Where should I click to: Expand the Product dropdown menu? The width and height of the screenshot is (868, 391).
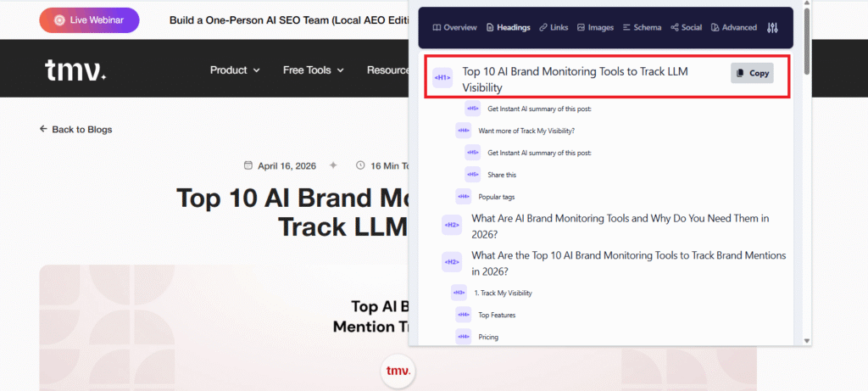pyautogui.click(x=235, y=70)
